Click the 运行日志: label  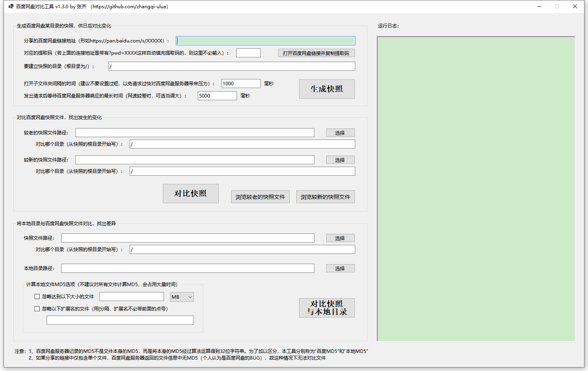coord(389,26)
